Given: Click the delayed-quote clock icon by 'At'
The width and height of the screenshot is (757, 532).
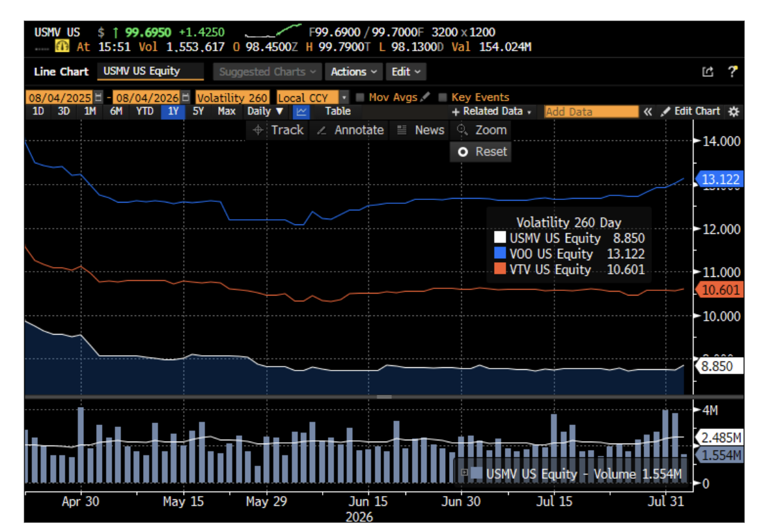Looking at the screenshot, I should pos(62,46).
